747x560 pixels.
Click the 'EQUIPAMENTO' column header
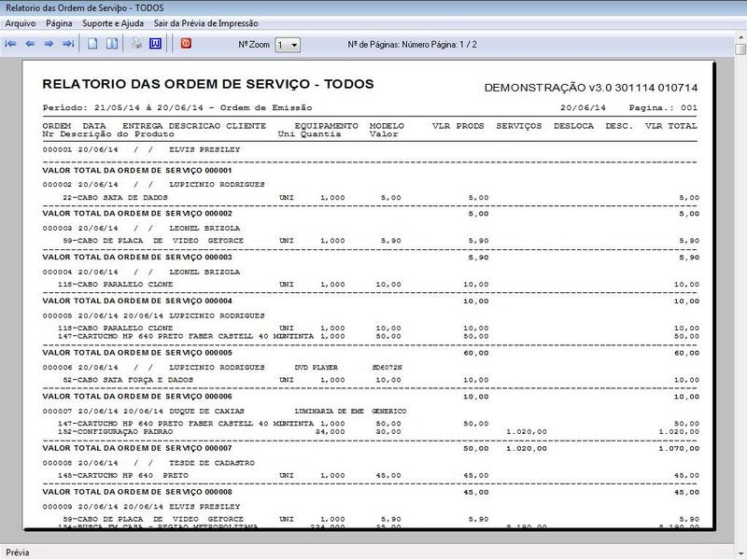[326, 126]
